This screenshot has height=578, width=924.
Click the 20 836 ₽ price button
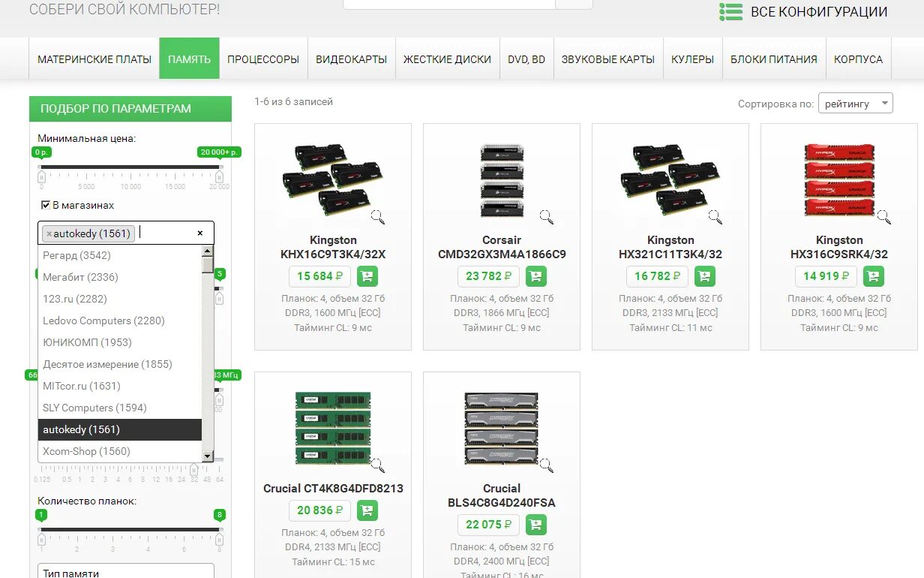click(x=320, y=510)
